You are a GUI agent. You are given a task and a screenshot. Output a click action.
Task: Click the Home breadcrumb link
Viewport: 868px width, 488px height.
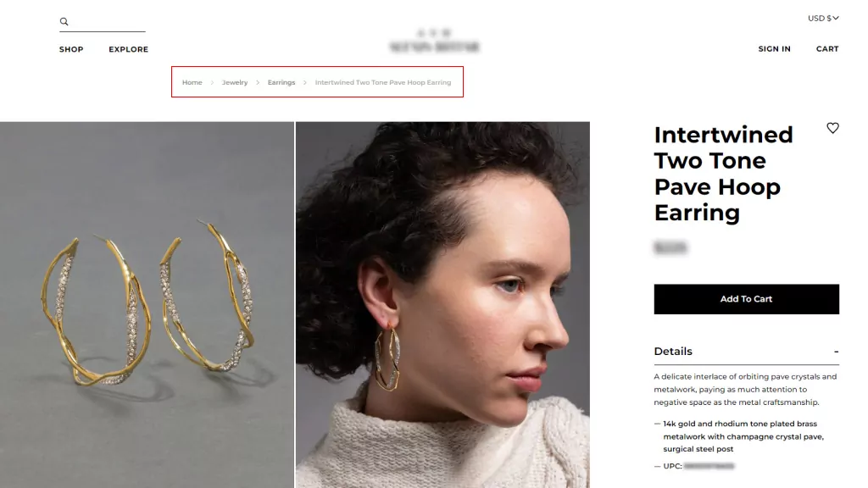pyautogui.click(x=192, y=82)
